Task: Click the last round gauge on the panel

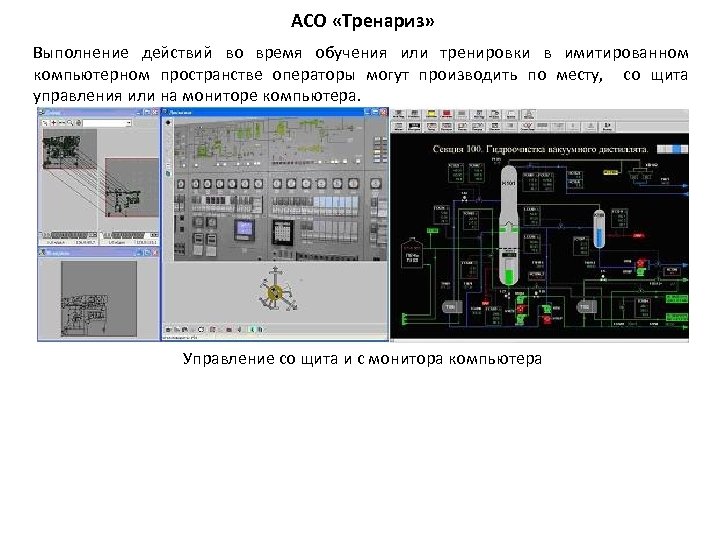Action: 376,184
